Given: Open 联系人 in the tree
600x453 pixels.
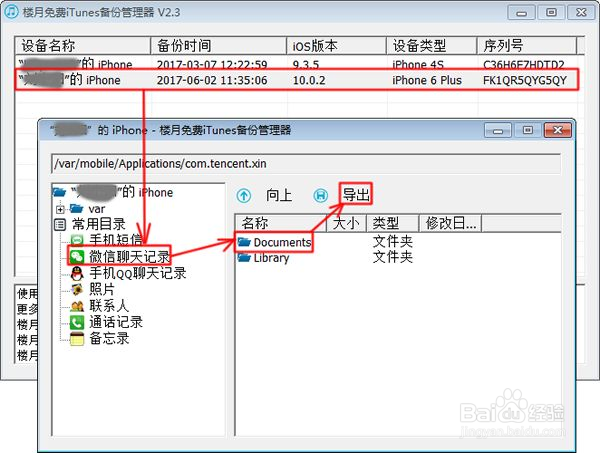Looking at the screenshot, I should click(109, 306).
